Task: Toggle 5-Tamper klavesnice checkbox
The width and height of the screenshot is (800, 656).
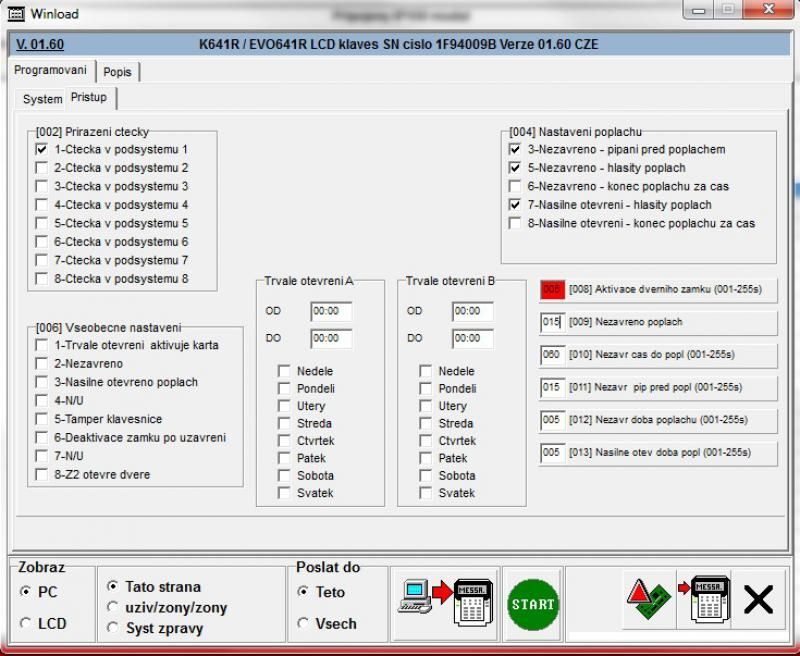Action: point(42,419)
